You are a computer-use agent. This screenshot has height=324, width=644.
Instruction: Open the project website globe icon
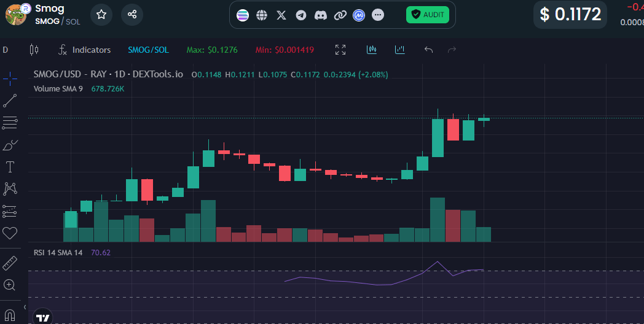pyautogui.click(x=262, y=15)
